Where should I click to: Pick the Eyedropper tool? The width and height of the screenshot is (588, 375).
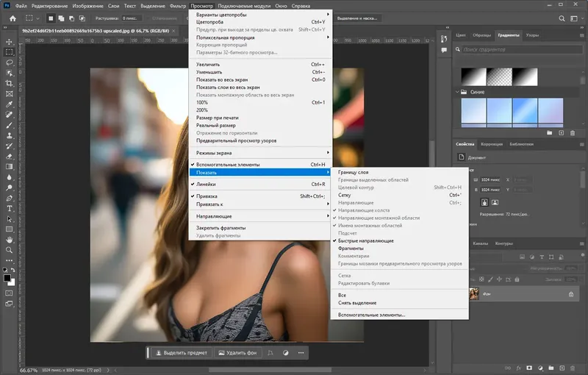pyautogui.click(x=10, y=104)
